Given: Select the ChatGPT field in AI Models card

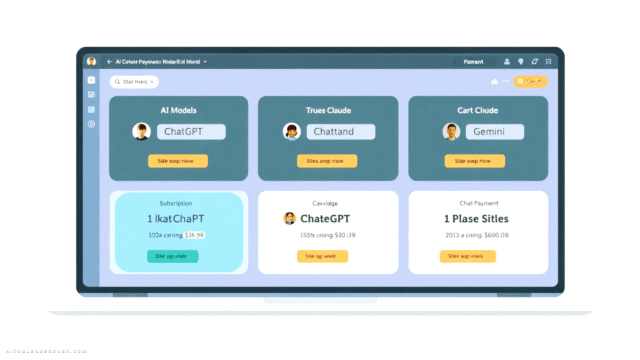Looking at the screenshot, I should (191, 132).
